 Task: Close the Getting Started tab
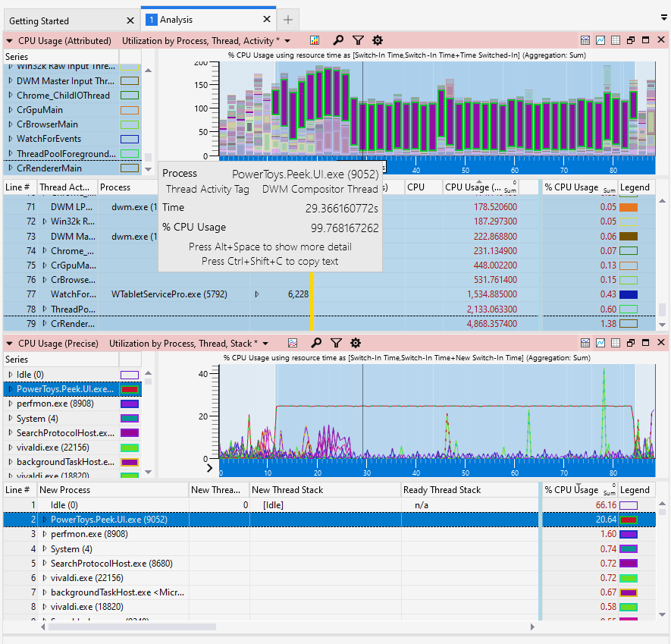(130, 20)
